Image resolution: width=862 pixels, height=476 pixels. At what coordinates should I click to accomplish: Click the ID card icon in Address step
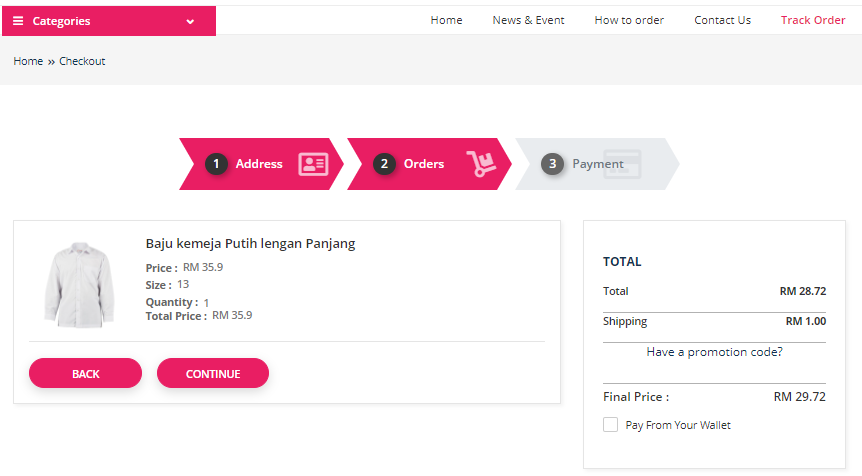(313, 164)
